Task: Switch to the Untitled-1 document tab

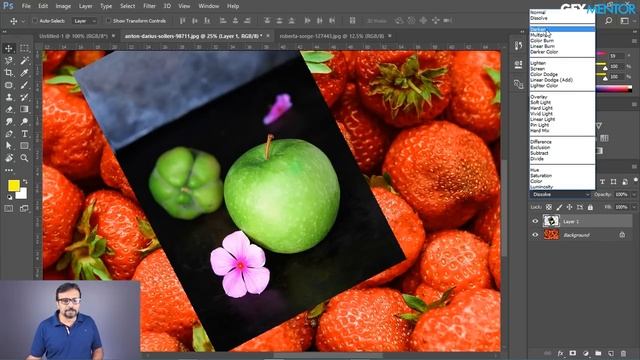Action: point(73,36)
